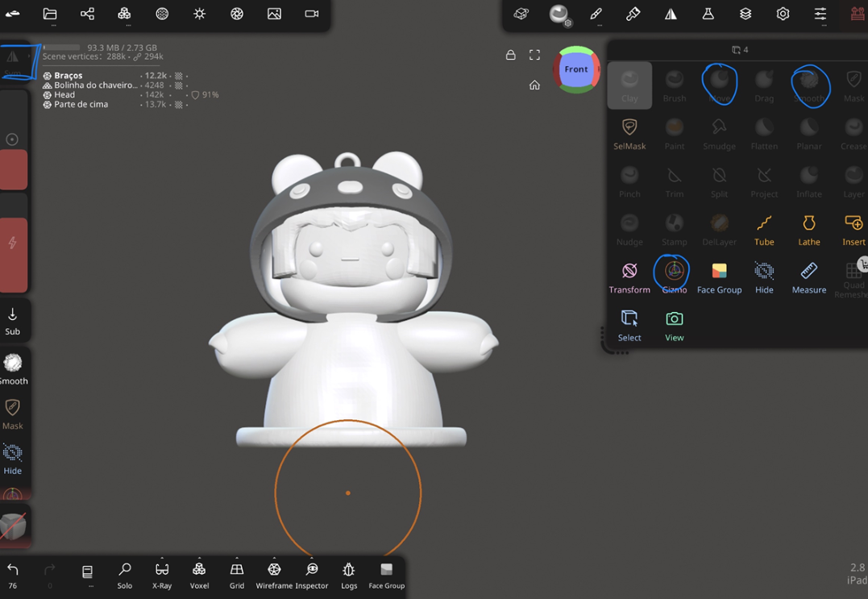The height and width of the screenshot is (599, 868).
Task: Enter fullscreen with the expand icon
Action: pyautogui.click(x=534, y=55)
